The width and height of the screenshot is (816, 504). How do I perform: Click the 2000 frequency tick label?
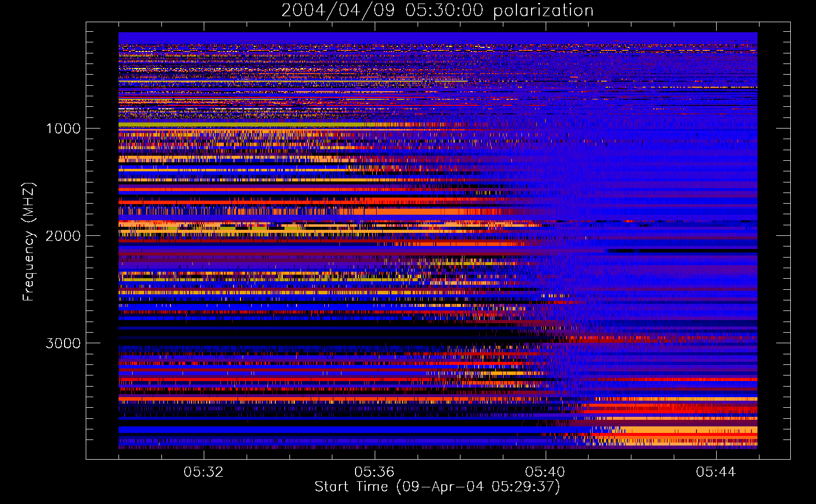(x=64, y=236)
